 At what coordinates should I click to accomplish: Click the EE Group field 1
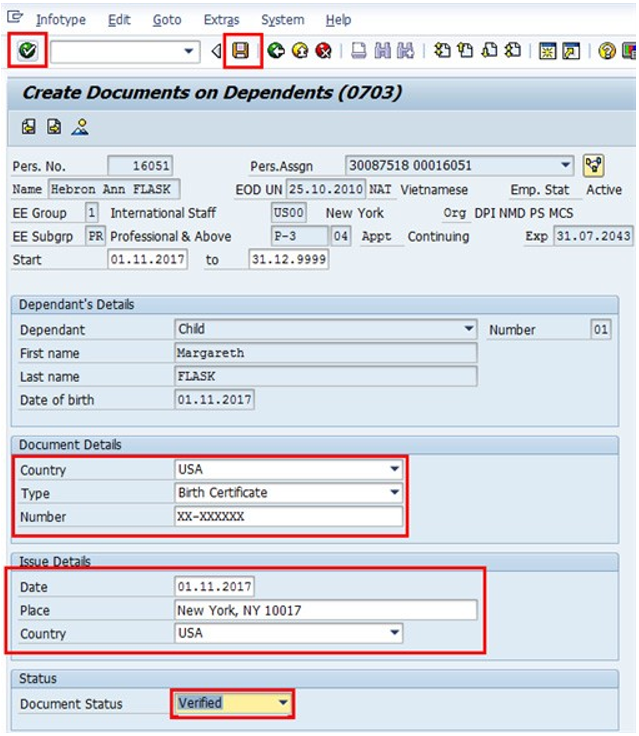pos(92,212)
